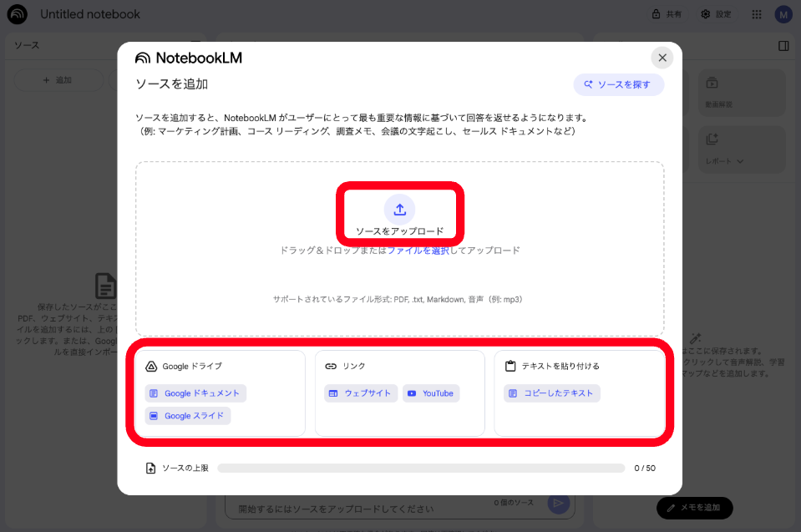Select the ウェブサイト link option
Image resolution: width=801 pixels, height=532 pixels.
pos(361,393)
